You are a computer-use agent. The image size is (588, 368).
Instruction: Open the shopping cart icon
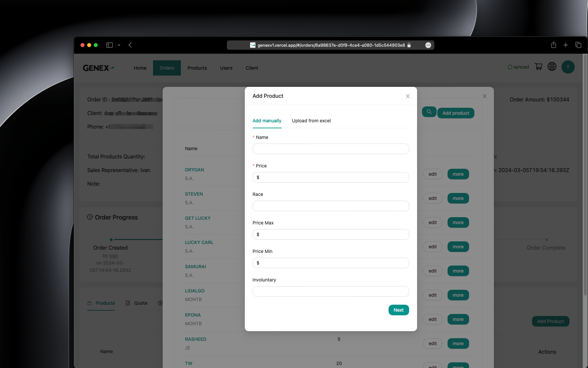[539, 67]
